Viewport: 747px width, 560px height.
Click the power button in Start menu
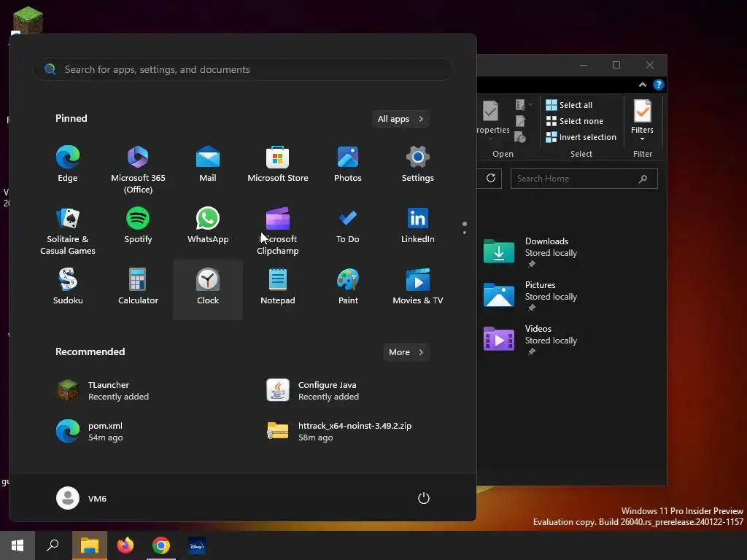pos(424,498)
